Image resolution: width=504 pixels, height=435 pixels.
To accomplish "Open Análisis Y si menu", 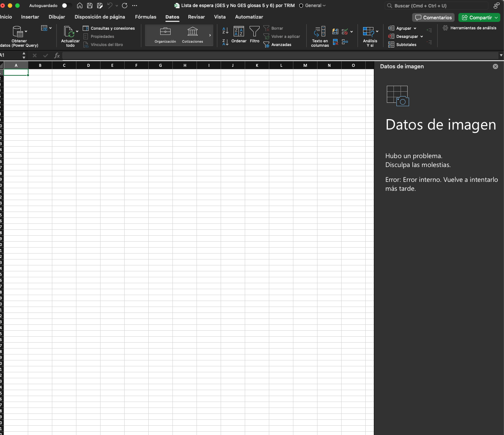I will pyautogui.click(x=370, y=36).
